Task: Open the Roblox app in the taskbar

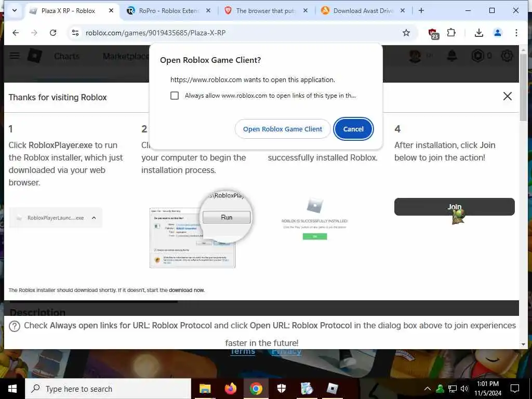Action: (x=332, y=389)
